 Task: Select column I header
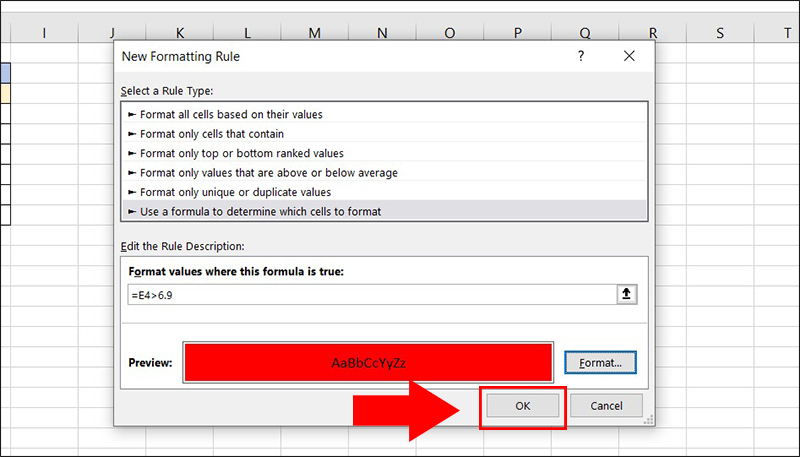44,33
